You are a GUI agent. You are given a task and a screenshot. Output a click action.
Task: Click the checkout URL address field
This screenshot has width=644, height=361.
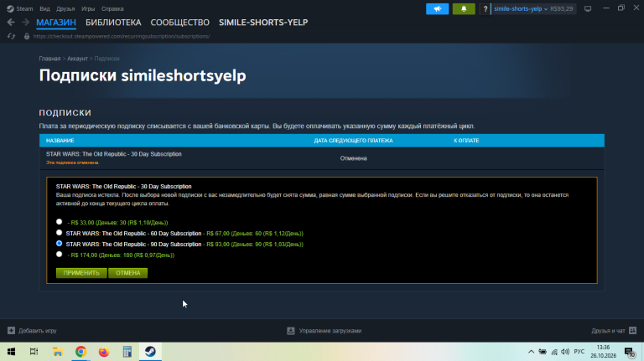point(121,37)
